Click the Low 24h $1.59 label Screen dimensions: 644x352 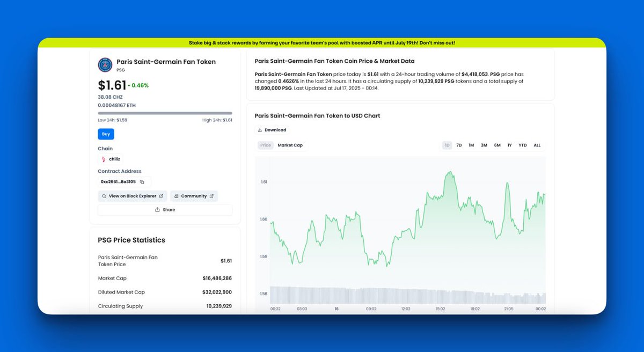(x=113, y=120)
